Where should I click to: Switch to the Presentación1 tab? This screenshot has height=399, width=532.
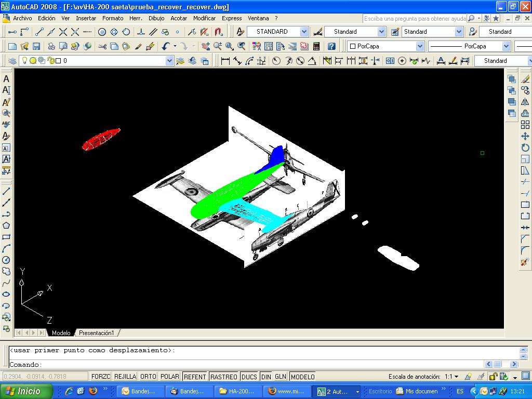(x=96, y=333)
